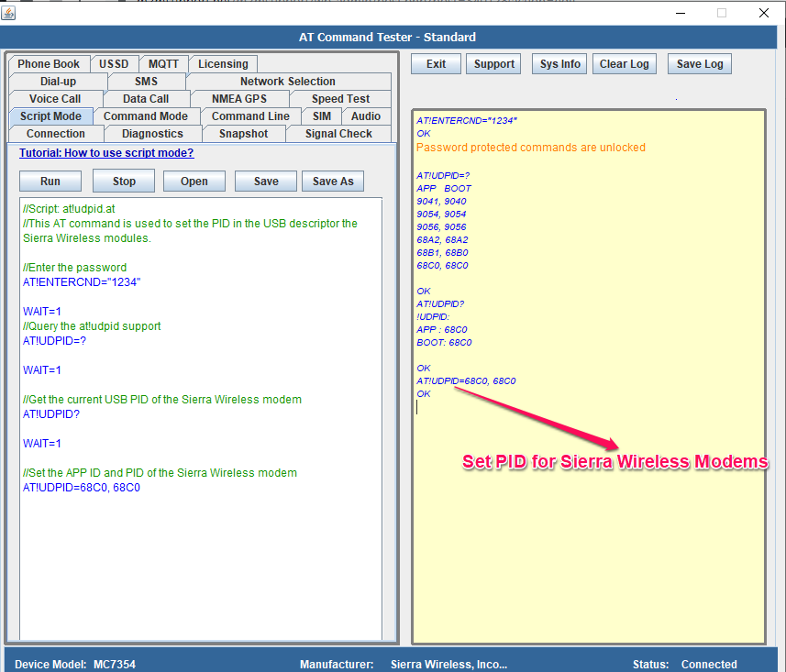Open a script file
Viewport: 786px width, 672px height.
click(194, 181)
